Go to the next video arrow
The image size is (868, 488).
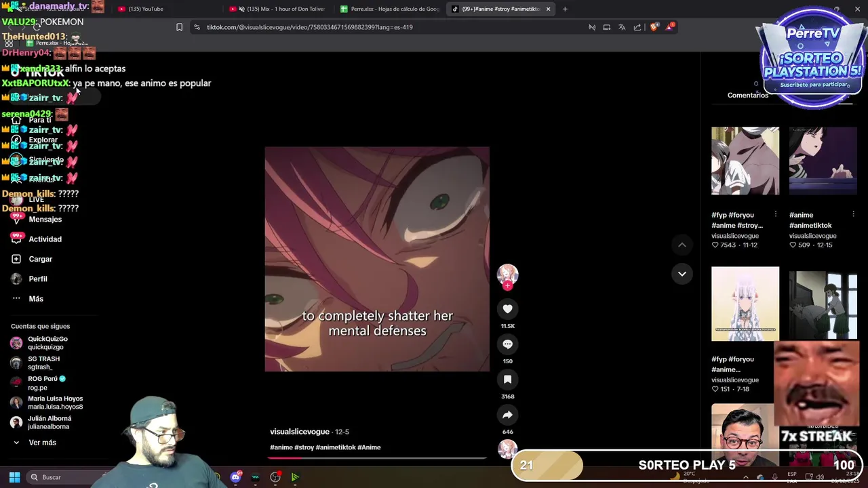tap(682, 274)
